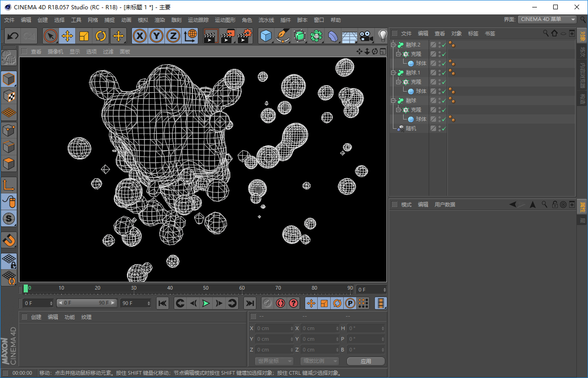Screen dimensions: 588x378
Task: Open viewport 摄像机 menu
Action: tap(55, 52)
